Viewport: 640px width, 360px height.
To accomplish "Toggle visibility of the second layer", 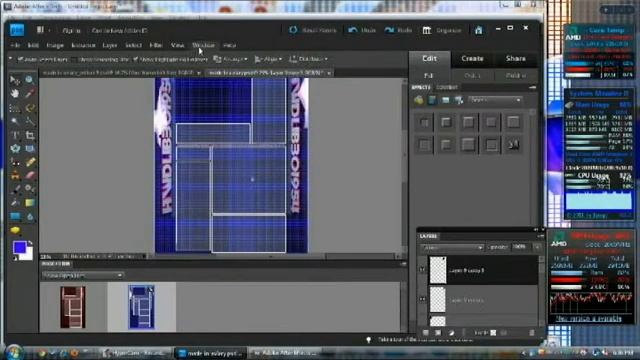I will click(422, 299).
